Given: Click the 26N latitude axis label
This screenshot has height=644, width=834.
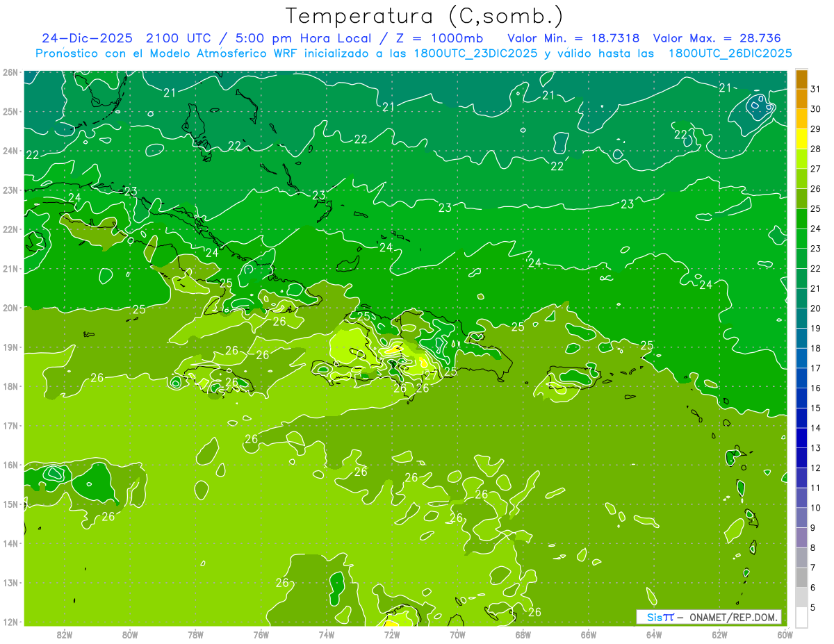Looking at the screenshot, I should point(10,72).
